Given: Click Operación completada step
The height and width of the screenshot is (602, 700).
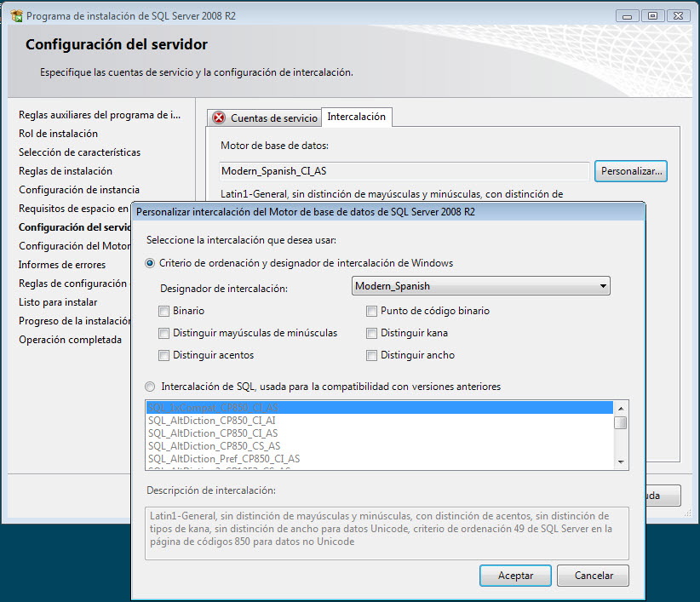Looking at the screenshot, I should pyautogui.click(x=70, y=340).
